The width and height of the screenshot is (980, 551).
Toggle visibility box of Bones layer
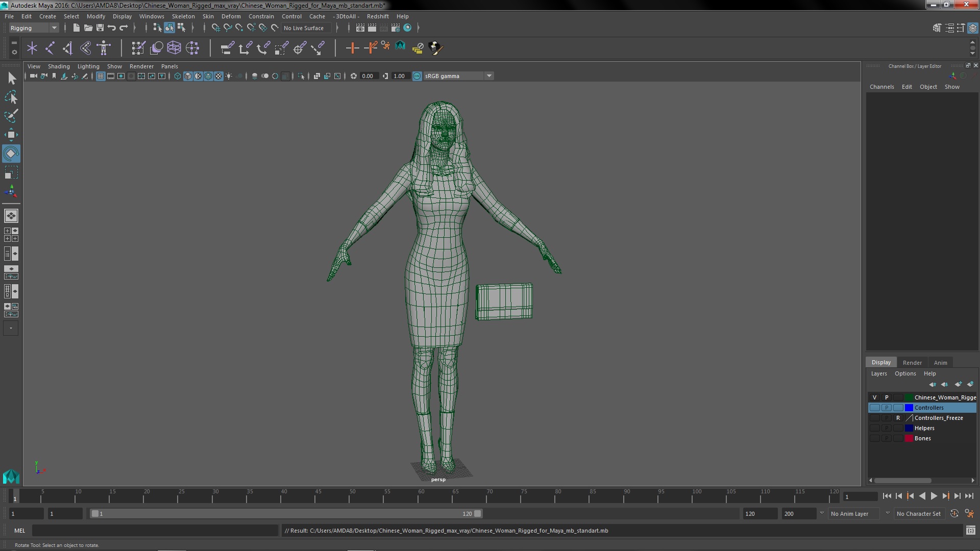875,438
